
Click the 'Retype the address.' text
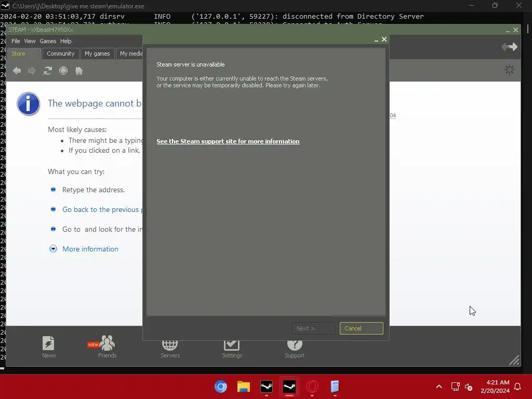[x=94, y=190]
